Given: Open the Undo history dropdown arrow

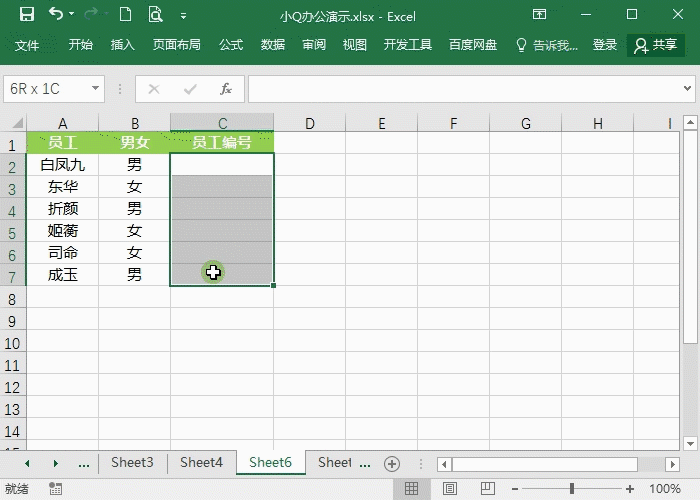Looking at the screenshot, I should (71, 15).
